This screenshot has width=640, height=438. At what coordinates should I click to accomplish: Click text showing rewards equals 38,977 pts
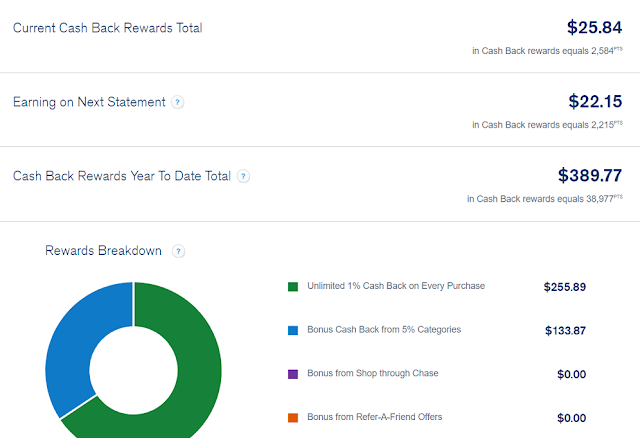pos(545,198)
